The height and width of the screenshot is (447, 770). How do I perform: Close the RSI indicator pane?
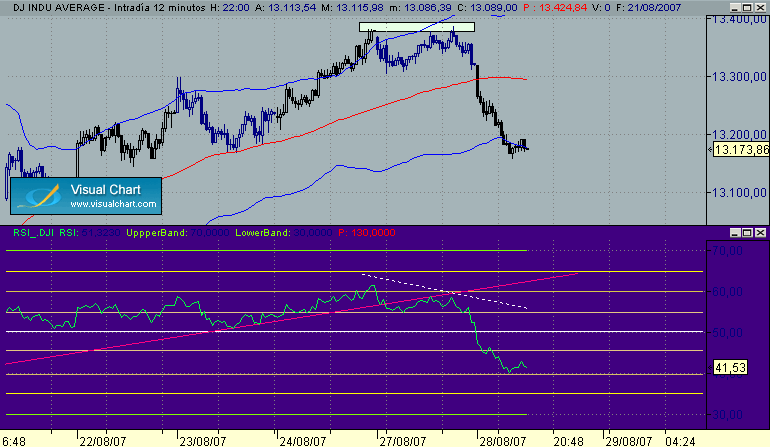point(760,232)
